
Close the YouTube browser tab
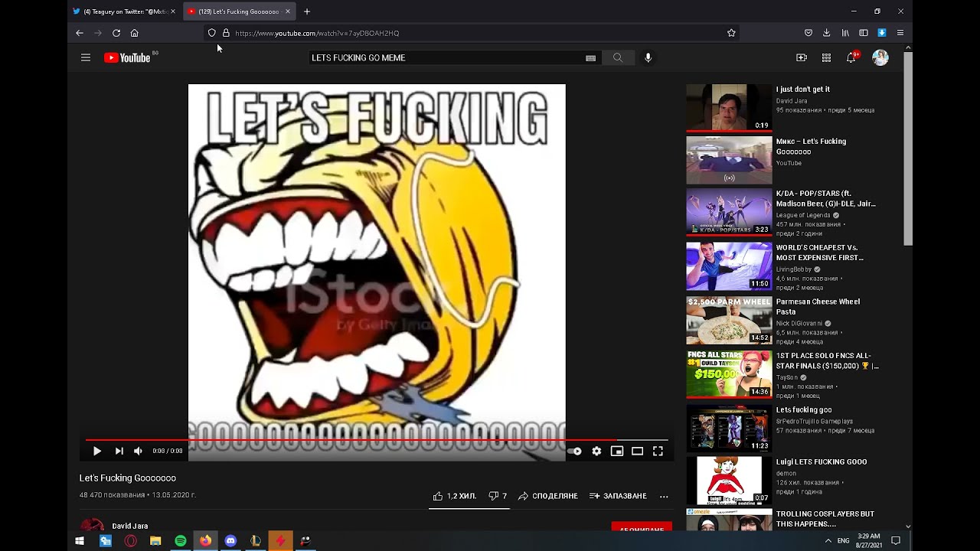pos(288,11)
